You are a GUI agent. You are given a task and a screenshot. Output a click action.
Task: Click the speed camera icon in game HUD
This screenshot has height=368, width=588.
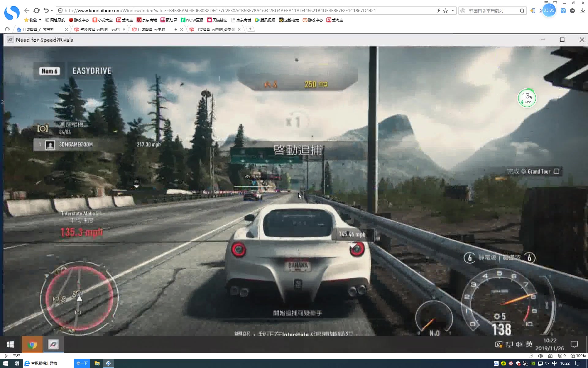click(43, 128)
